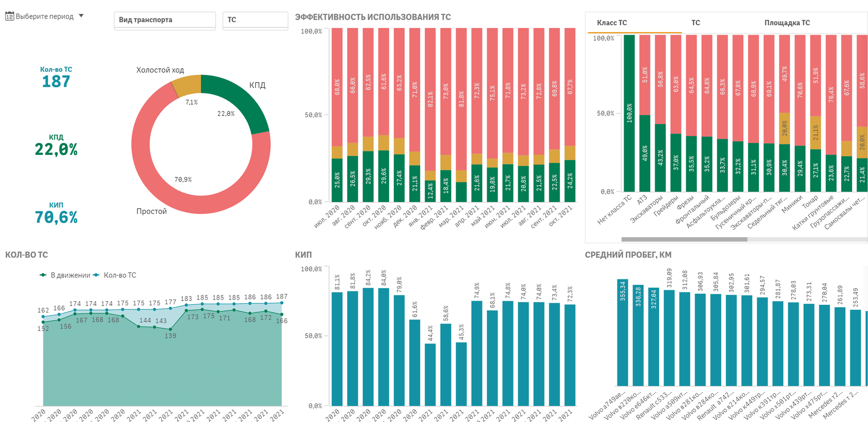Viewport: 868px width, 422px height.
Task: Switch to the Класс ТС tab
Action: [x=612, y=23]
